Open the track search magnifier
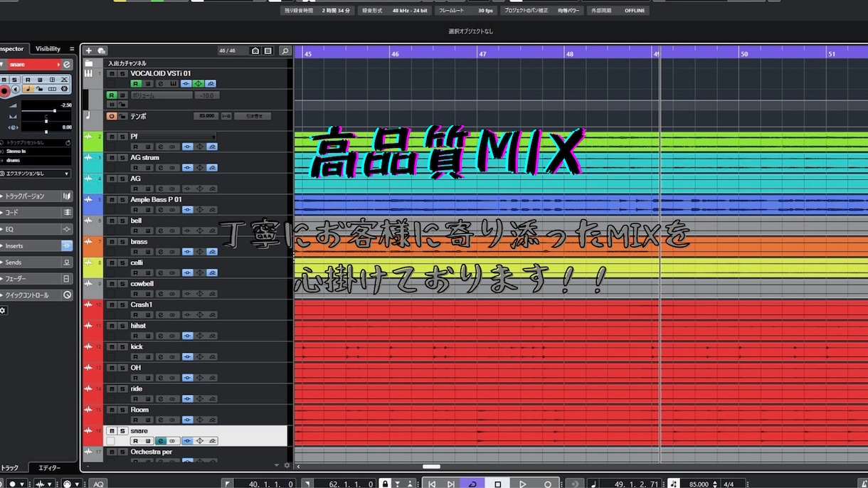 click(285, 51)
